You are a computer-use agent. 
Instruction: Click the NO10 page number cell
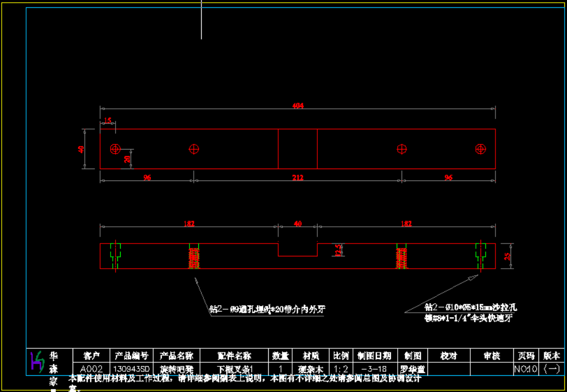(x=526, y=369)
